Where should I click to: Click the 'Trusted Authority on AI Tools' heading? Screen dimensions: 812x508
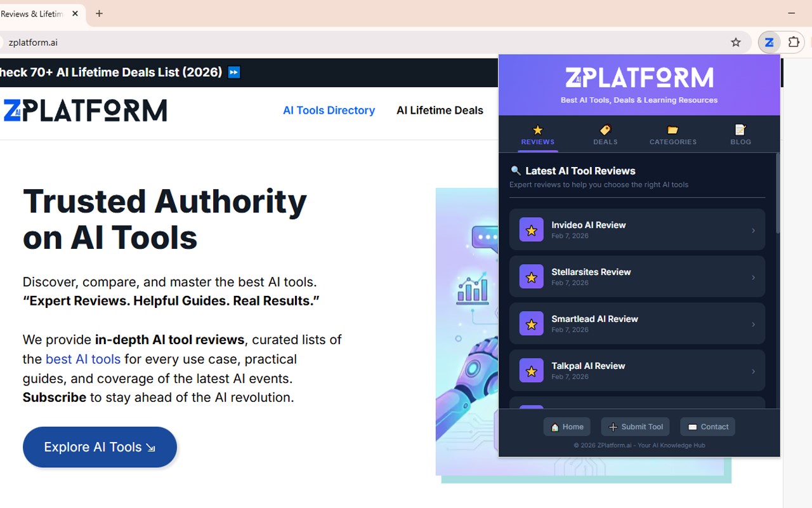(165, 219)
